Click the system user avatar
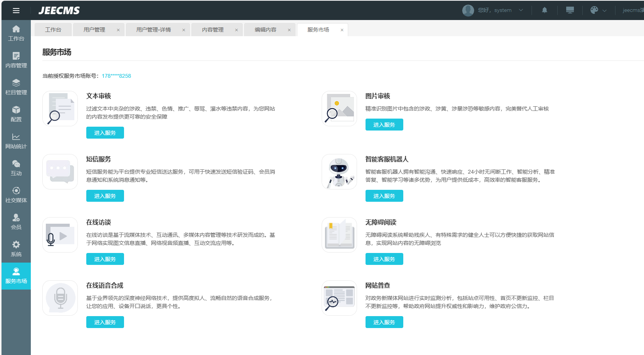The image size is (644, 355). (x=468, y=10)
